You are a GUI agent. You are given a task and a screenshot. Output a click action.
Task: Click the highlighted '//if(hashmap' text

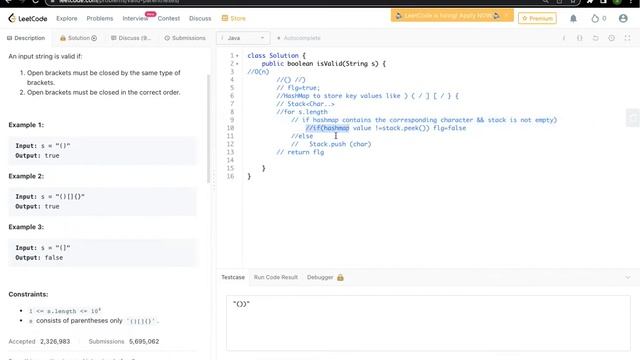pyautogui.click(x=327, y=128)
